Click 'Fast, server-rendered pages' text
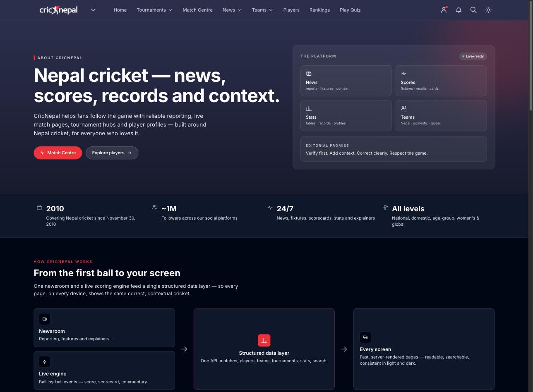 414,360
